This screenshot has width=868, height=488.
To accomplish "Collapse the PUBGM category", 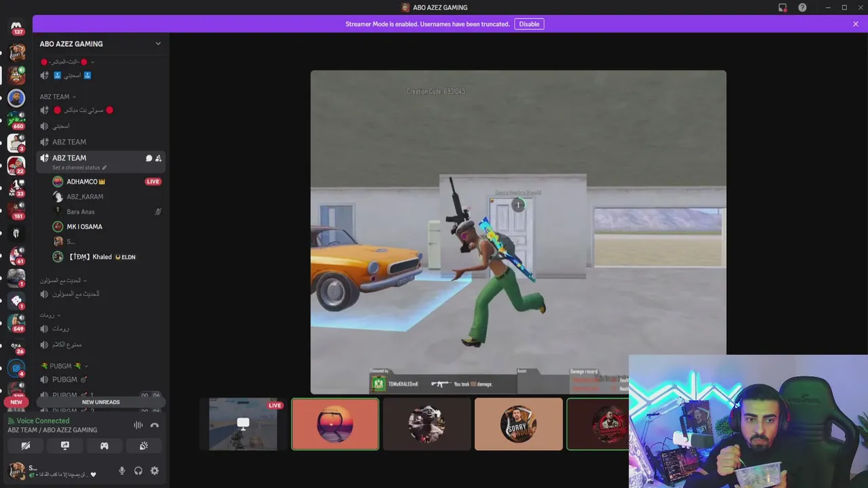I will [64, 366].
